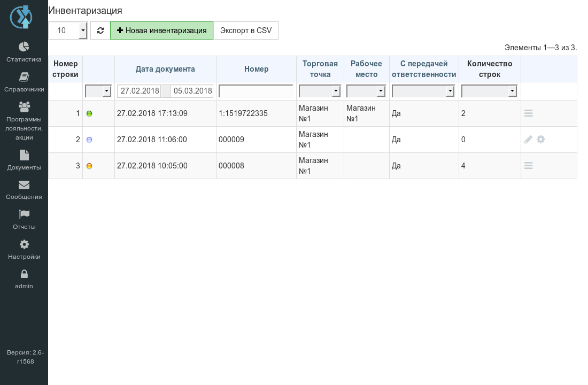Sort by Номер column header
Image resolution: width=588 pixels, height=385 pixels.
(x=256, y=69)
